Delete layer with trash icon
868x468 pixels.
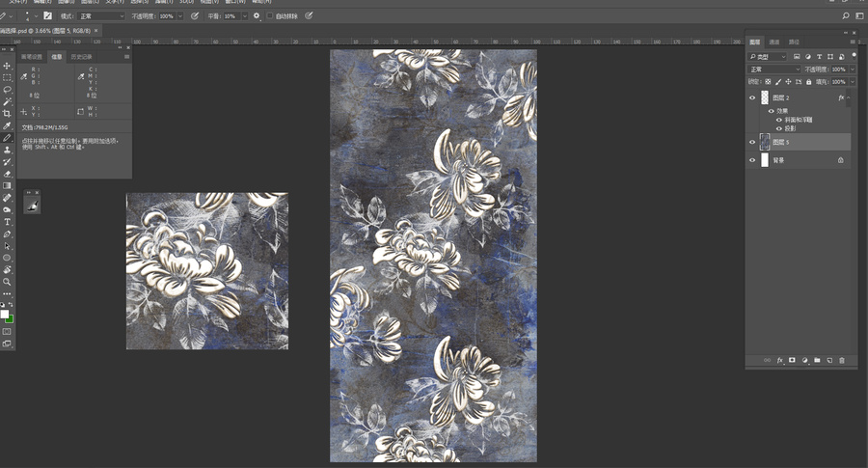point(842,361)
